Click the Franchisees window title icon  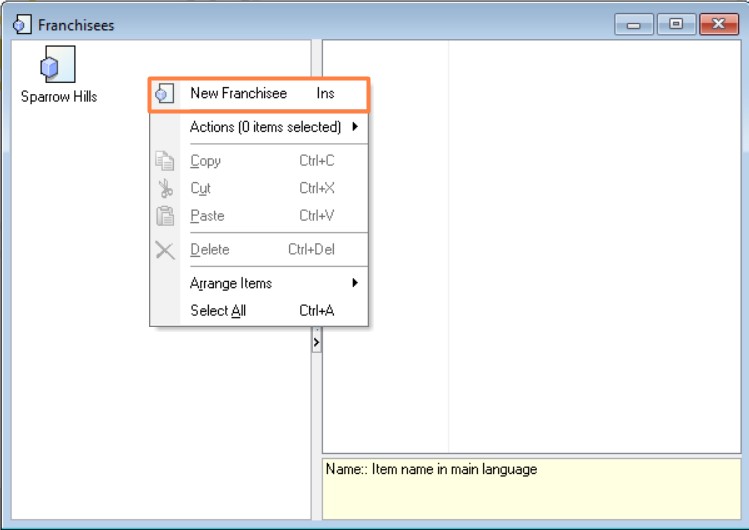[22, 24]
